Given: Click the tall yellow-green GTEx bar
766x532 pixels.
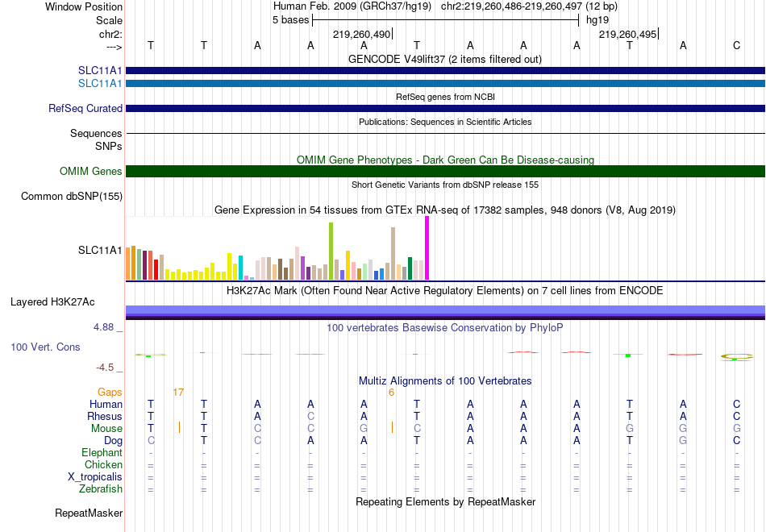Looking at the screenshot, I should point(331,251).
